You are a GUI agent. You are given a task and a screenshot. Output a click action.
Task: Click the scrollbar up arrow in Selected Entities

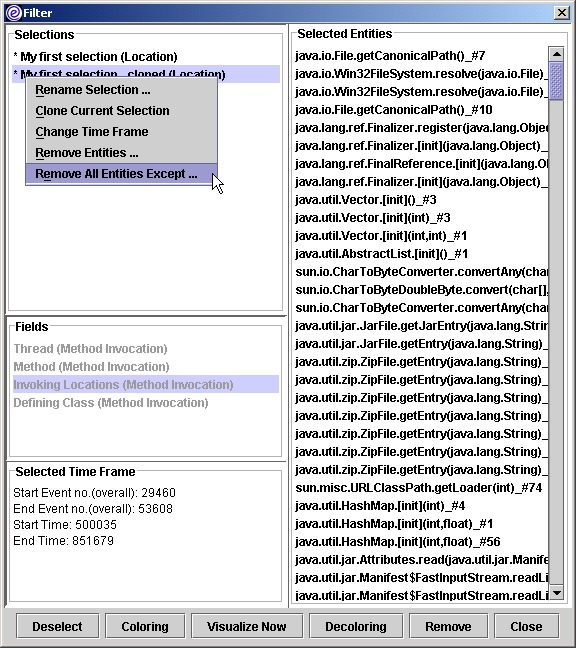[557, 54]
